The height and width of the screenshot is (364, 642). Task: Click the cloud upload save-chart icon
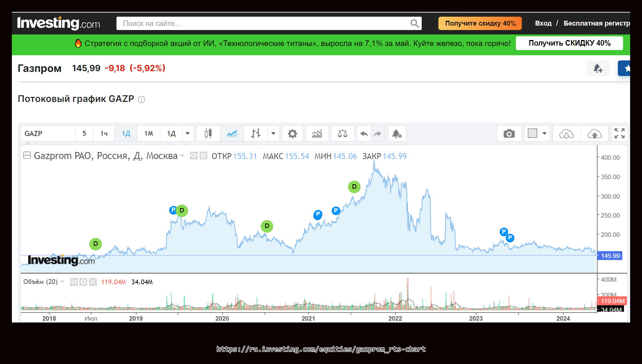(595, 133)
